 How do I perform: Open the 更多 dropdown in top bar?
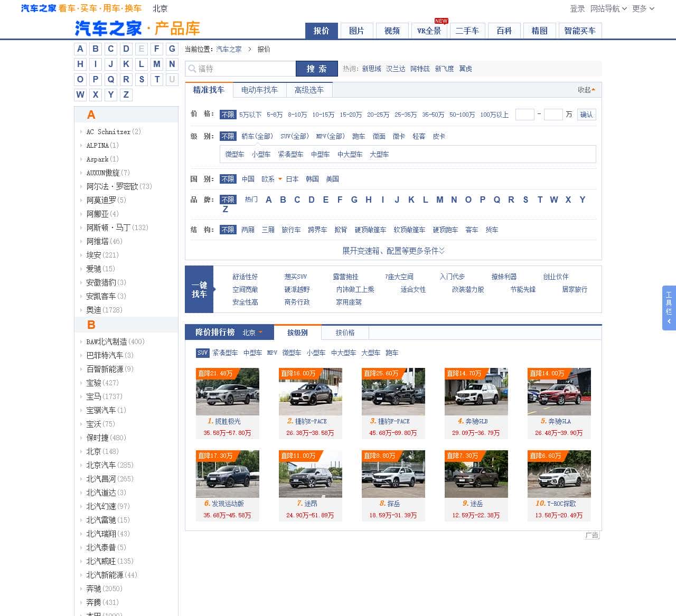coord(643,8)
